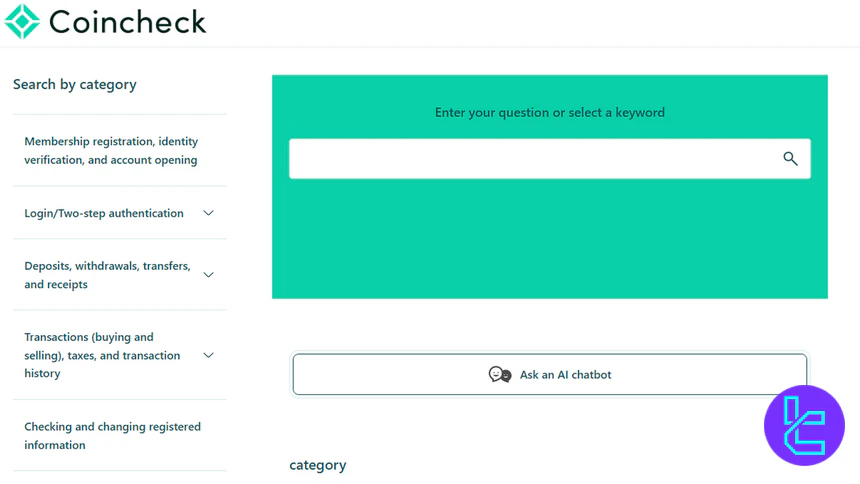
Task: Click the "category" section heading
Action: click(318, 465)
